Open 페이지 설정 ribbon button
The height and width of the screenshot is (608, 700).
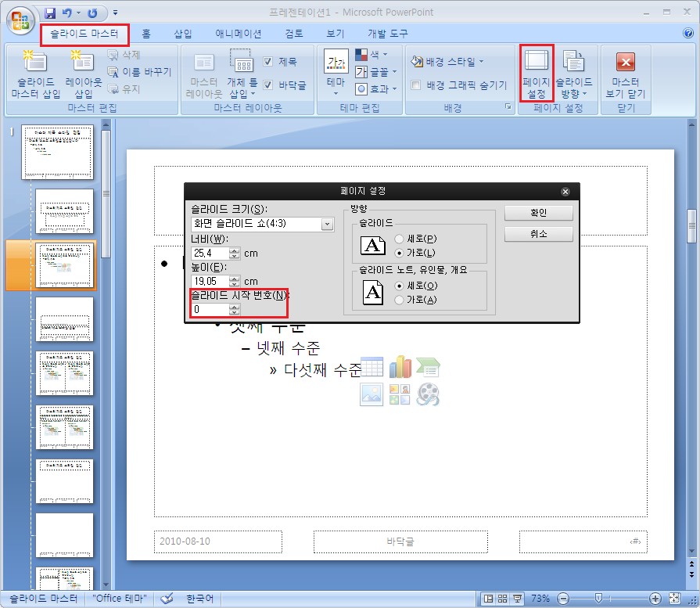point(537,74)
